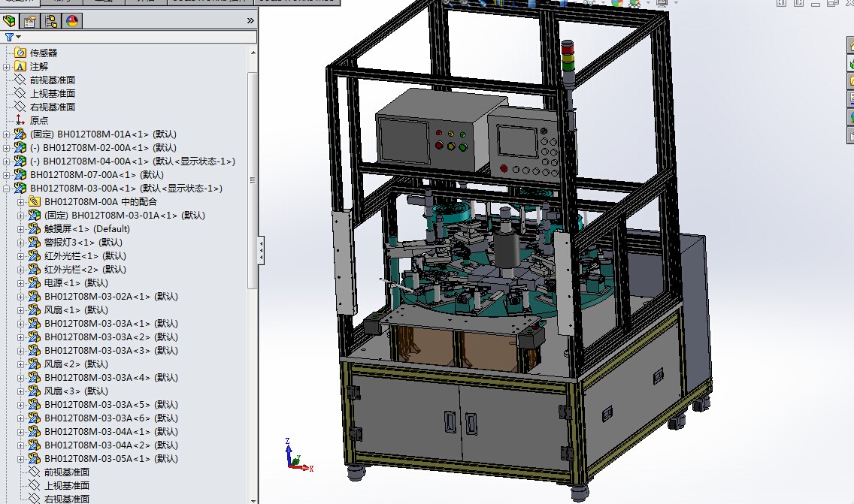Open the ConfigurationManager tab icon
Image resolution: width=854 pixels, height=504 pixels.
[51, 21]
